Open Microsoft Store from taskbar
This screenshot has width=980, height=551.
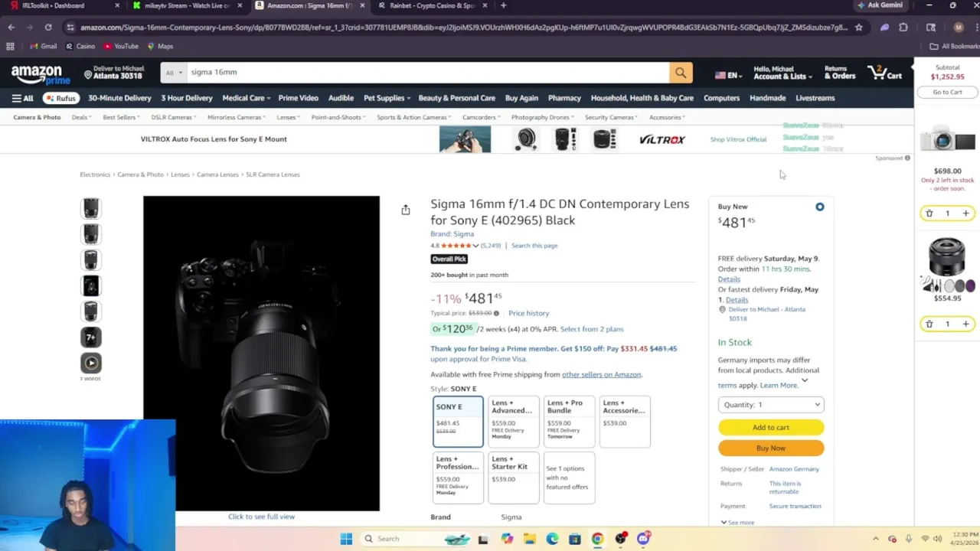575,539
